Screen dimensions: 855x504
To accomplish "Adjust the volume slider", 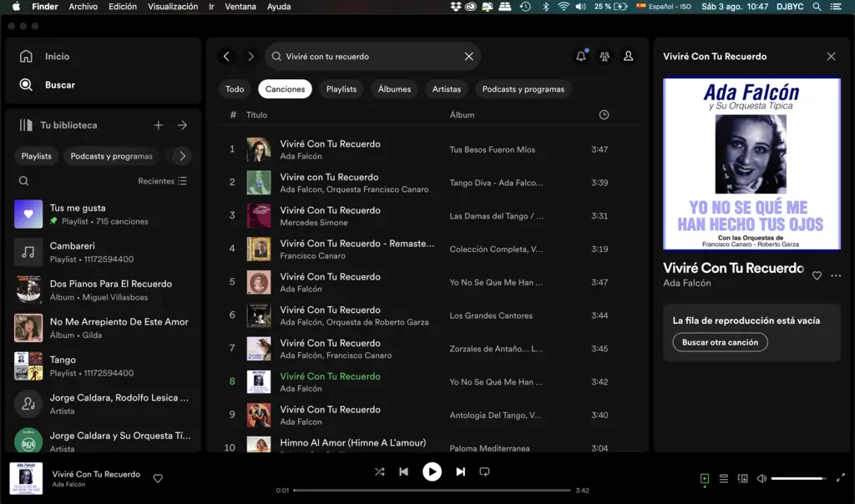I will [x=798, y=478].
